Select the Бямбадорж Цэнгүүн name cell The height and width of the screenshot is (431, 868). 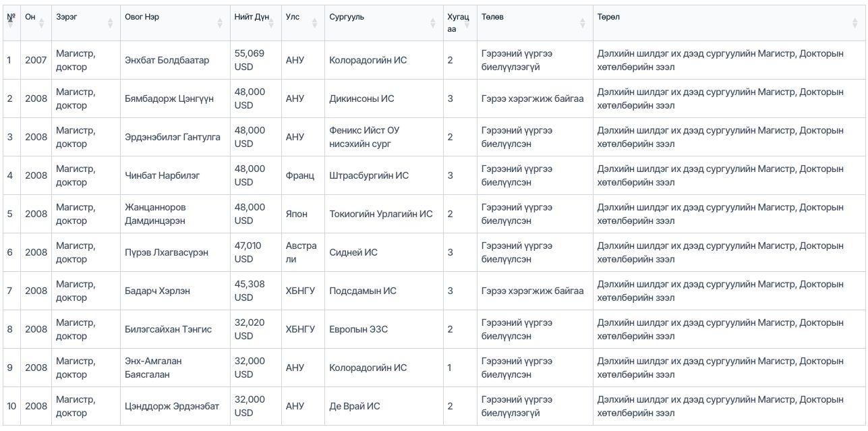175,98
